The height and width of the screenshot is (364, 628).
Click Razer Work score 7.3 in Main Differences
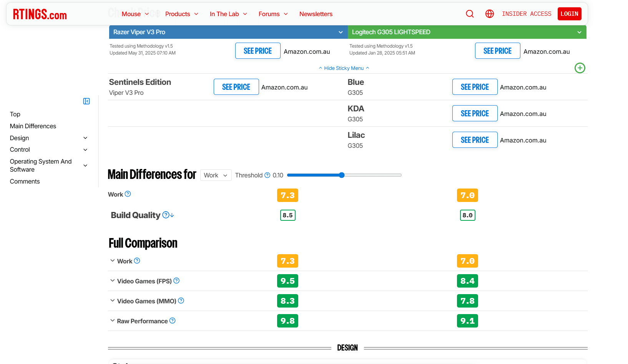287,195
